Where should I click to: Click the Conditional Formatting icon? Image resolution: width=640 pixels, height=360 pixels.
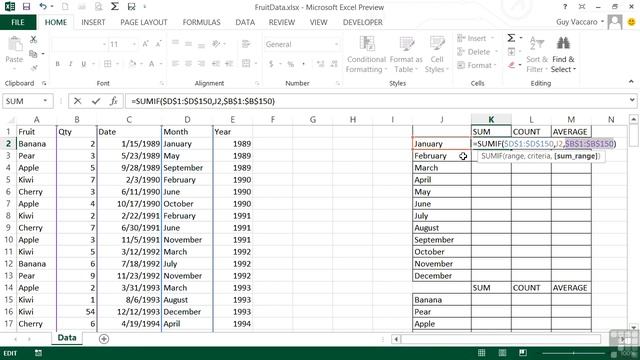(x=367, y=44)
